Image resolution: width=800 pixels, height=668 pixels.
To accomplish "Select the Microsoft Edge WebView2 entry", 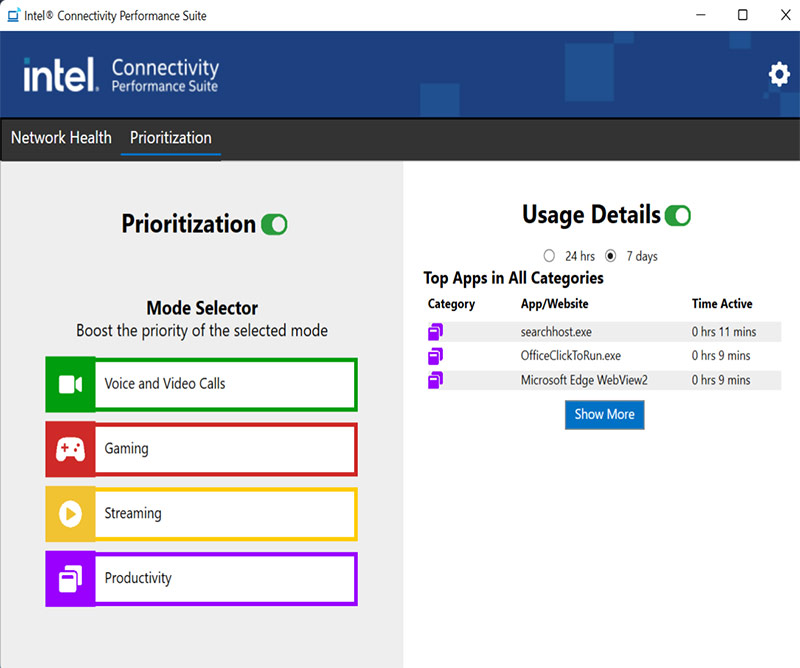I will click(x=584, y=380).
